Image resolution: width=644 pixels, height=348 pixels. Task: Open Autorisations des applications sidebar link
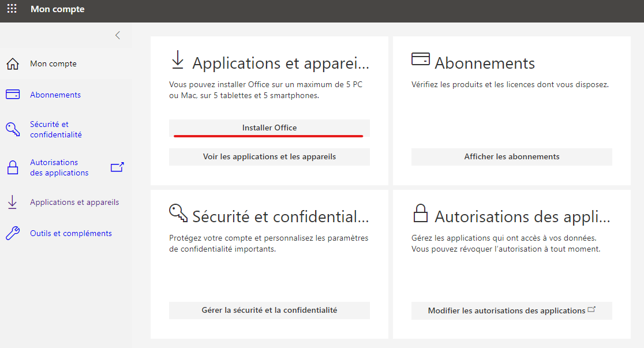coord(59,167)
